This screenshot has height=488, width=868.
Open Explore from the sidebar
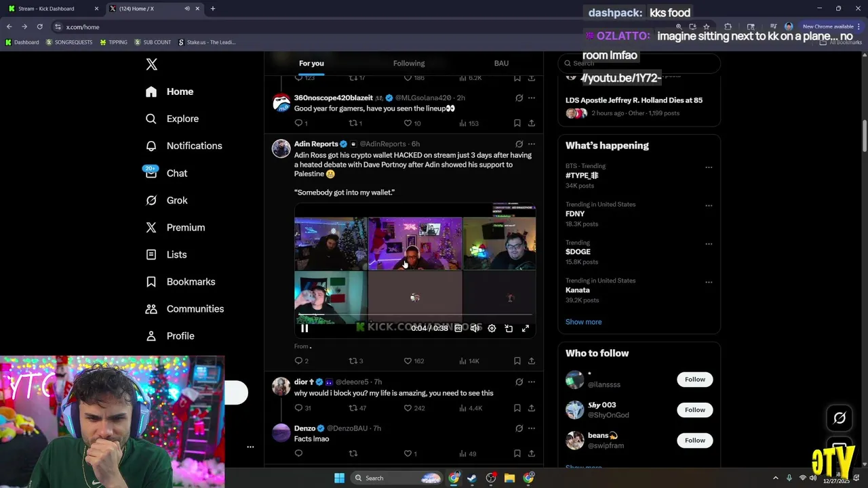[x=173, y=119]
